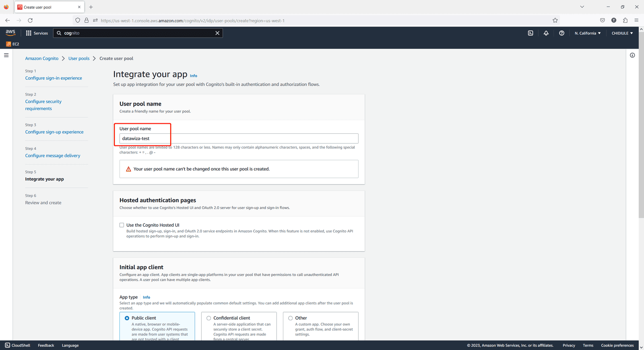Bookmark this page with star icon

pyautogui.click(x=555, y=20)
